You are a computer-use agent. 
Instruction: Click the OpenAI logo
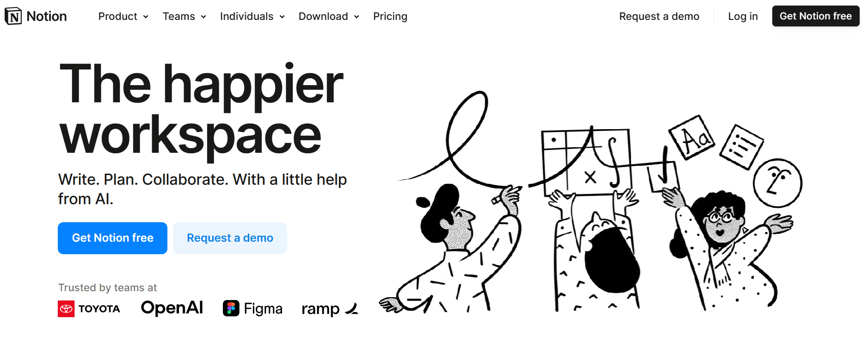[x=172, y=308]
